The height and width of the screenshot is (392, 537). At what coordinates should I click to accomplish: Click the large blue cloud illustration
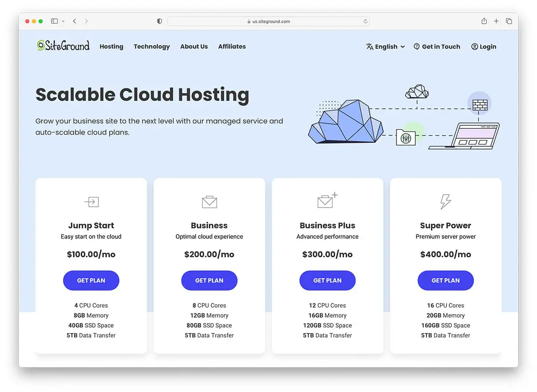point(345,122)
